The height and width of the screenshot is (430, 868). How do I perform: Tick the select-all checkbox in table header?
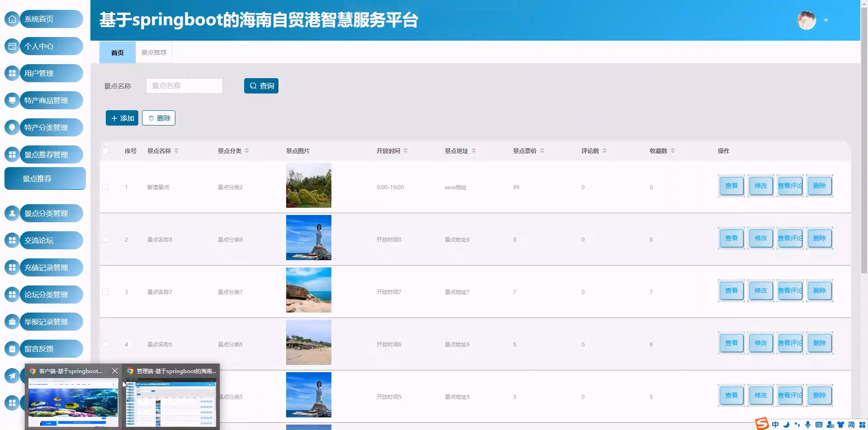tap(105, 151)
